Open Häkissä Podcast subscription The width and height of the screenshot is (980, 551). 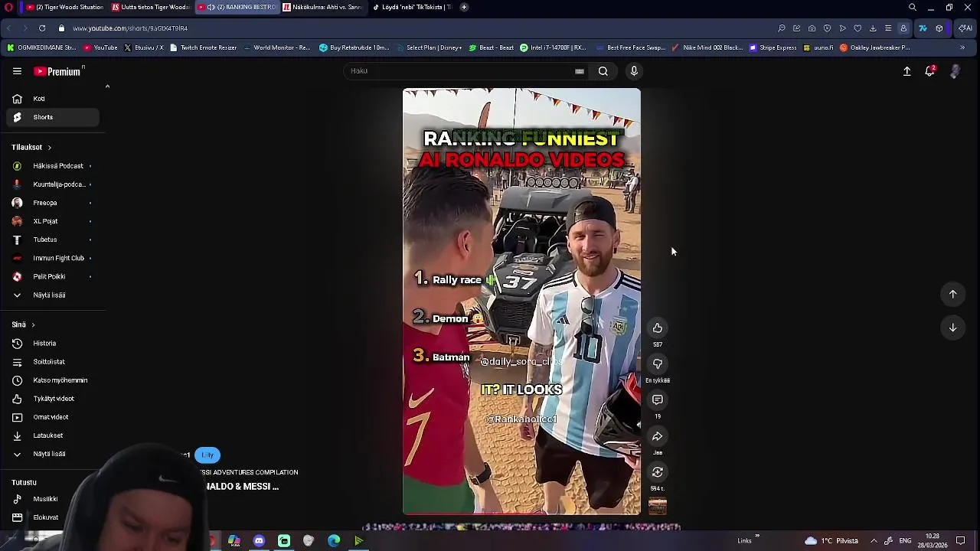pos(54,166)
